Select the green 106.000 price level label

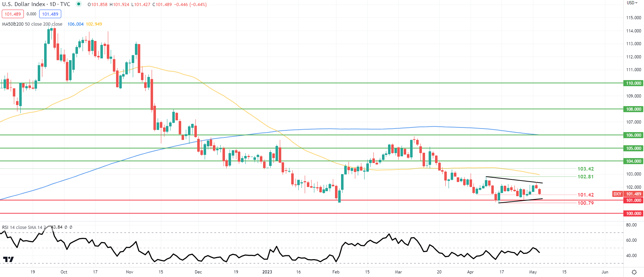click(633, 135)
